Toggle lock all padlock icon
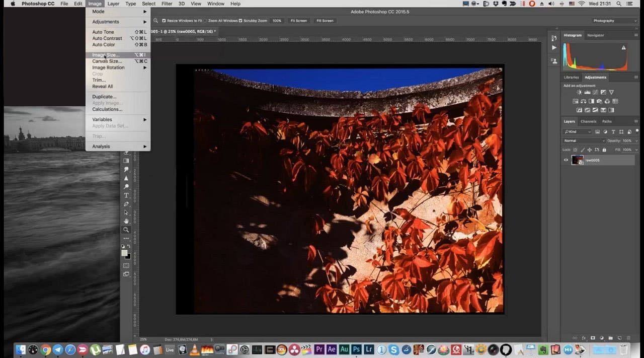644x358 pixels. click(604, 150)
